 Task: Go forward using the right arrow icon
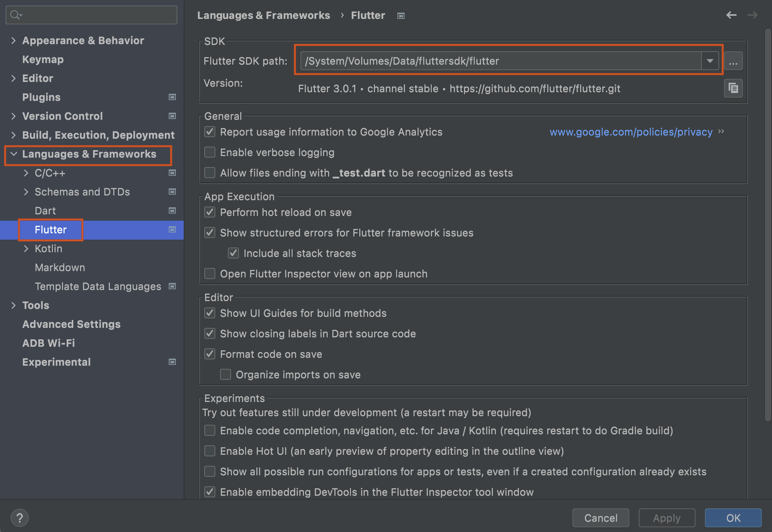752,15
